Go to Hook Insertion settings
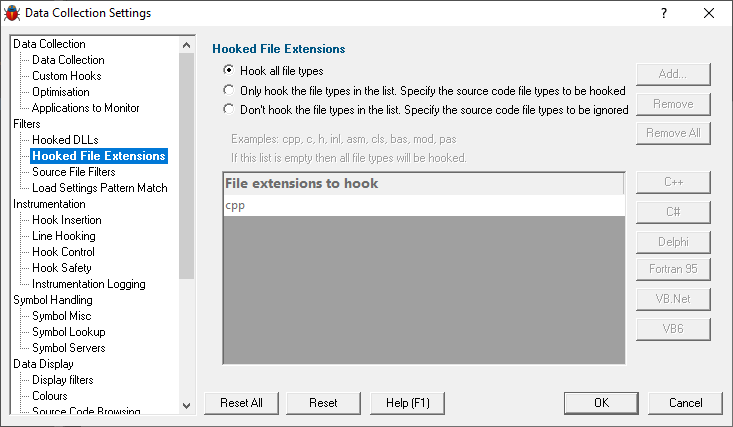 tap(66, 220)
